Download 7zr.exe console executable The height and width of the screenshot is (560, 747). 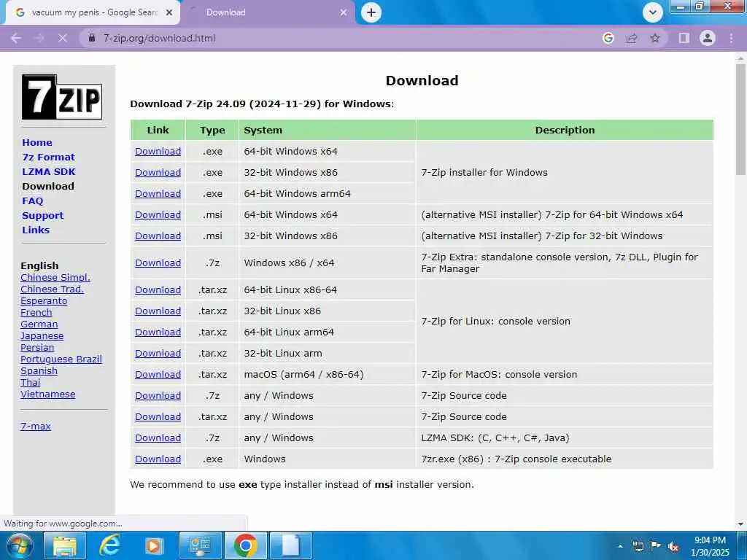coord(158,459)
